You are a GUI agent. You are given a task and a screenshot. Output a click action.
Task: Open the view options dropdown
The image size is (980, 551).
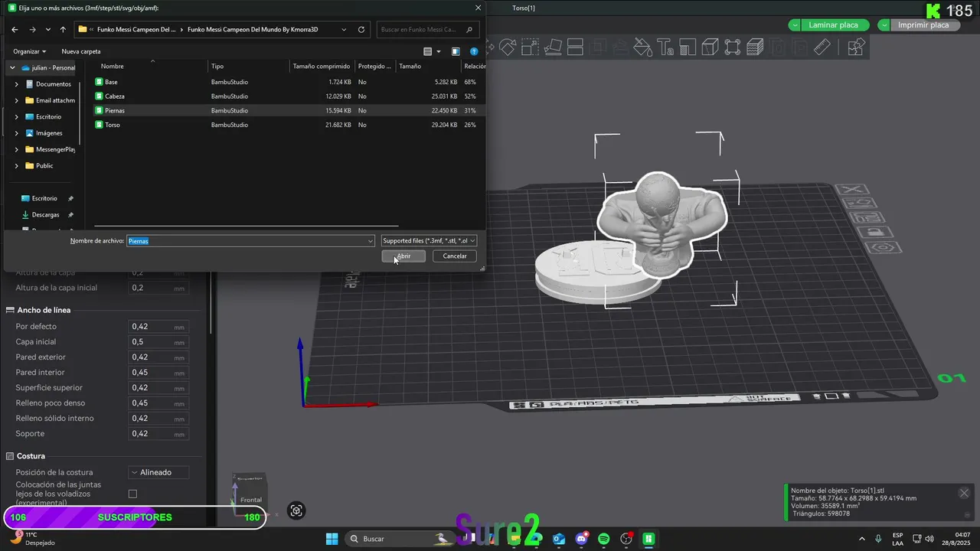[437, 51]
